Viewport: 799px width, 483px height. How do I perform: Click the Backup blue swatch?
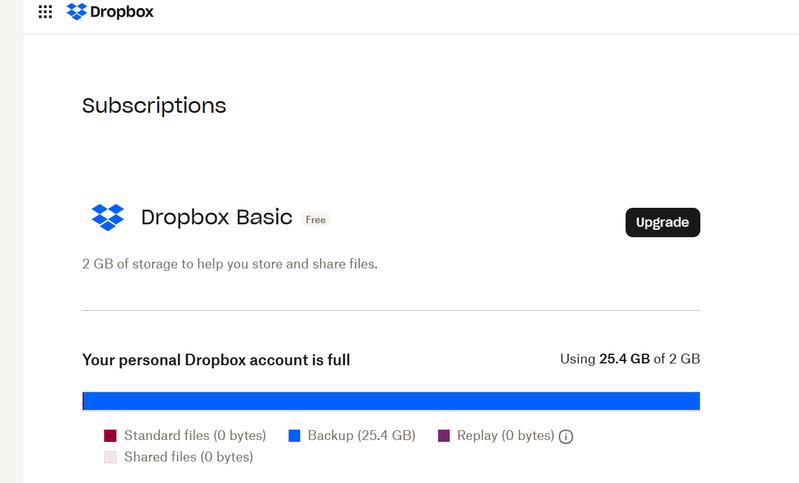(294, 436)
